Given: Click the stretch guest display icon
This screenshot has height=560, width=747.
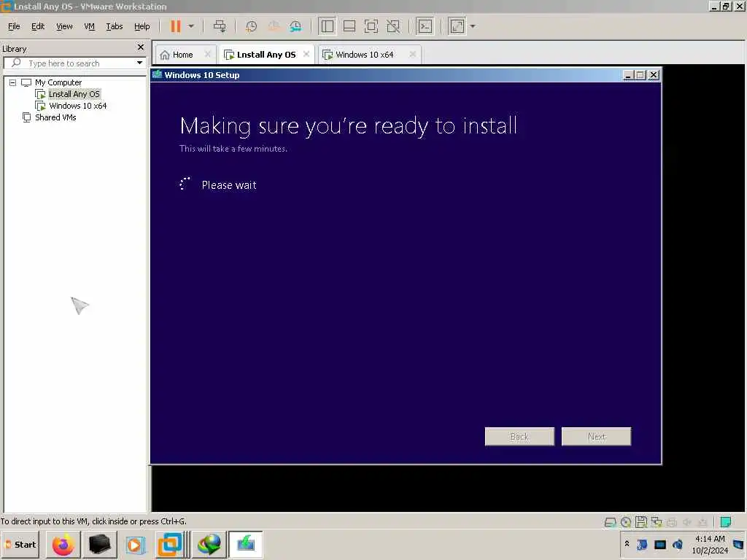Looking at the screenshot, I should point(457,26).
